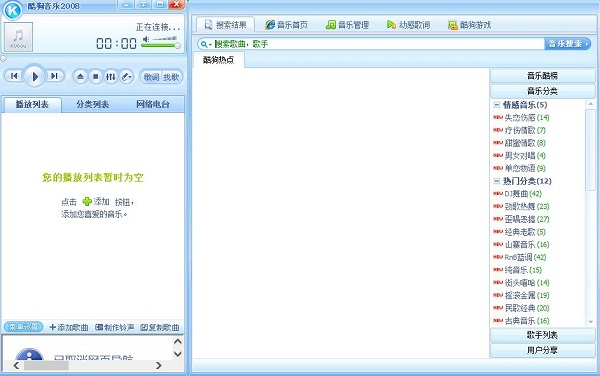Image resolution: width=600 pixels, height=376 pixels.
Task: Open the search type magnifier dropdown
Action: click(206, 44)
